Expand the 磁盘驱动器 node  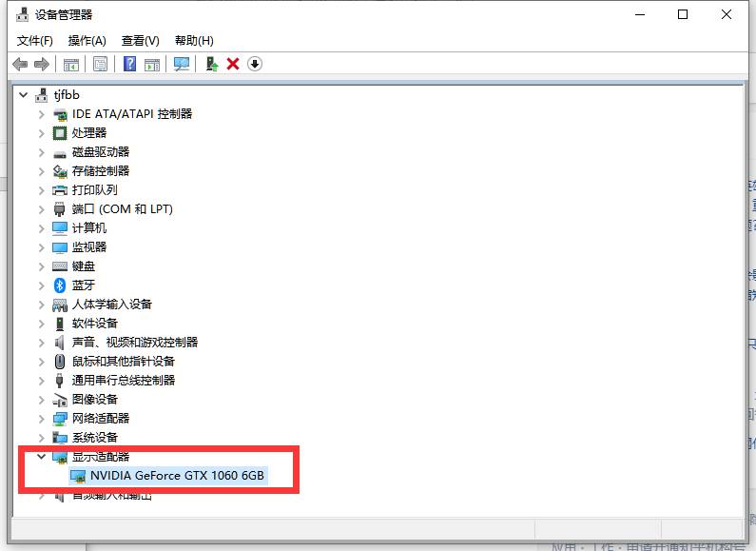pyautogui.click(x=42, y=152)
